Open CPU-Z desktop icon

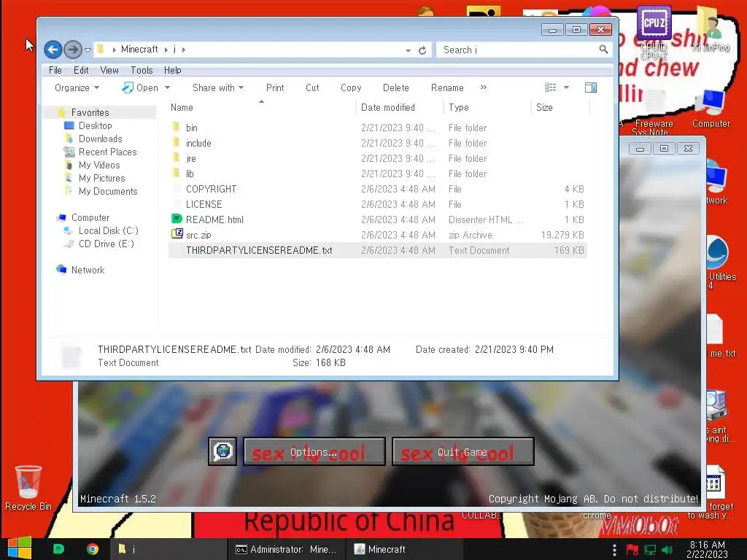tap(654, 32)
